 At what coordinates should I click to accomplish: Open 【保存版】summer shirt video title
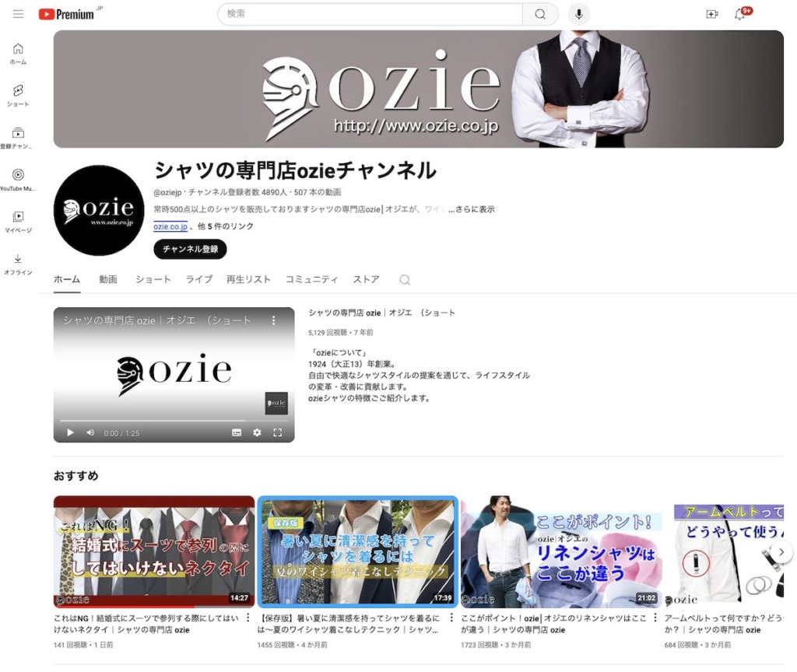[x=349, y=624]
